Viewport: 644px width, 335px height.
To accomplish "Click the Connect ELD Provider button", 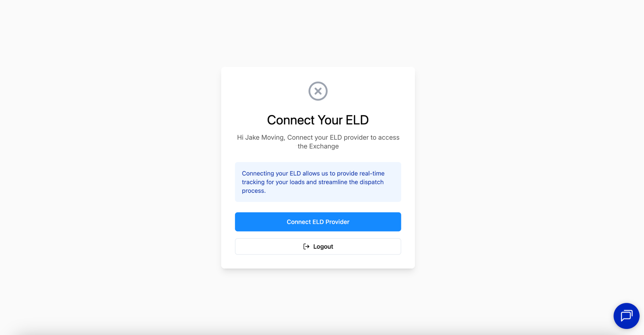I will [x=318, y=222].
